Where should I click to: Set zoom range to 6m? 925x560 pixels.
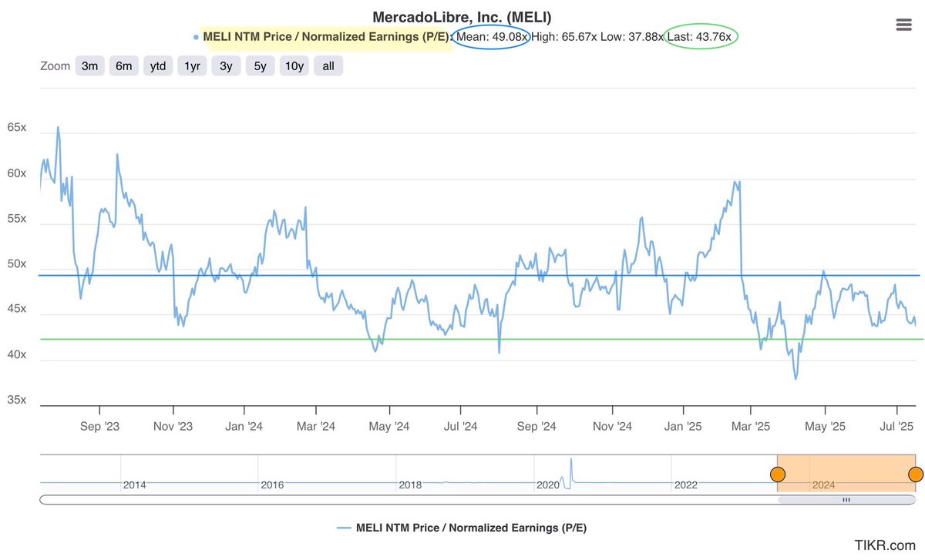(123, 65)
